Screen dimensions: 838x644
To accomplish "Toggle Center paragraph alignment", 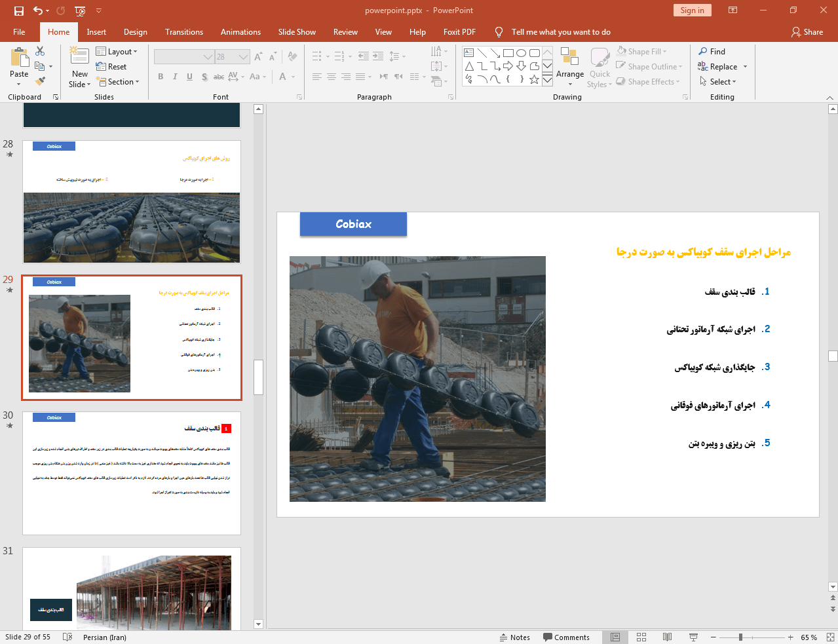I will tap(331, 77).
